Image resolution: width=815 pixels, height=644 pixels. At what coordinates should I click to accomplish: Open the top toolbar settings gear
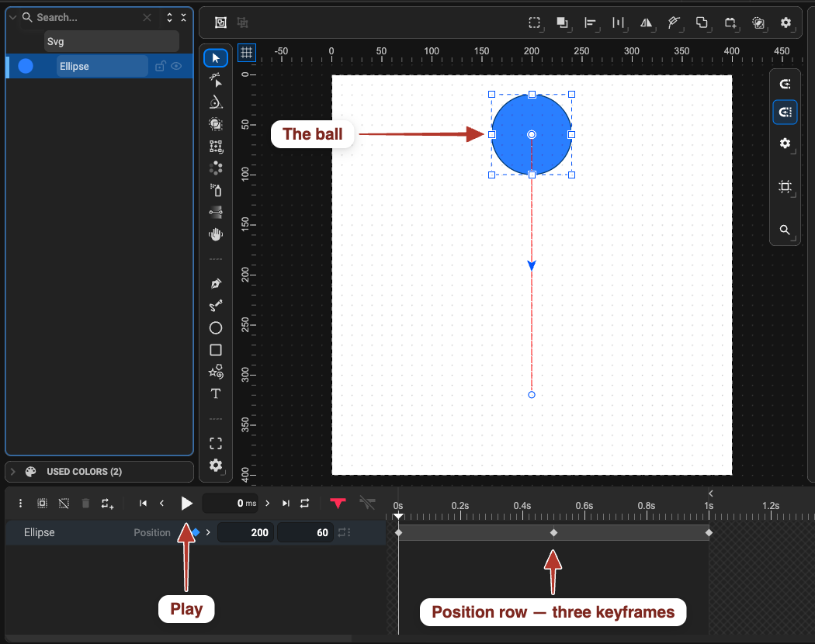click(x=786, y=23)
